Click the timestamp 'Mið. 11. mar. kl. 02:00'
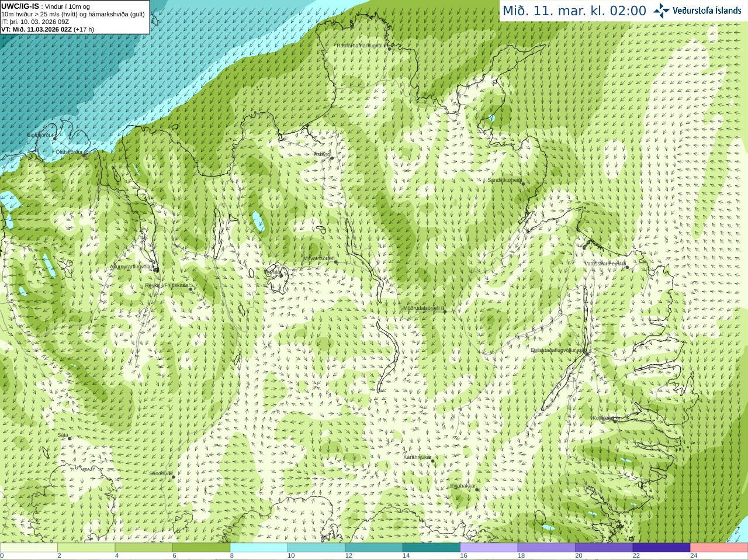This screenshot has height=560, width=748. 574,11
